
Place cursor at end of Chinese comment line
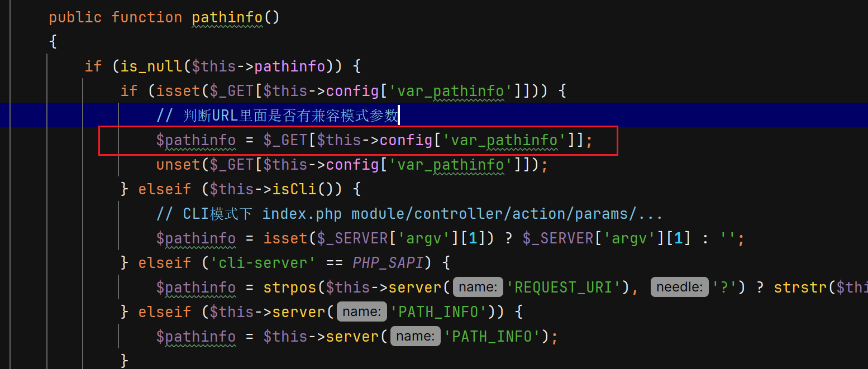tap(399, 116)
